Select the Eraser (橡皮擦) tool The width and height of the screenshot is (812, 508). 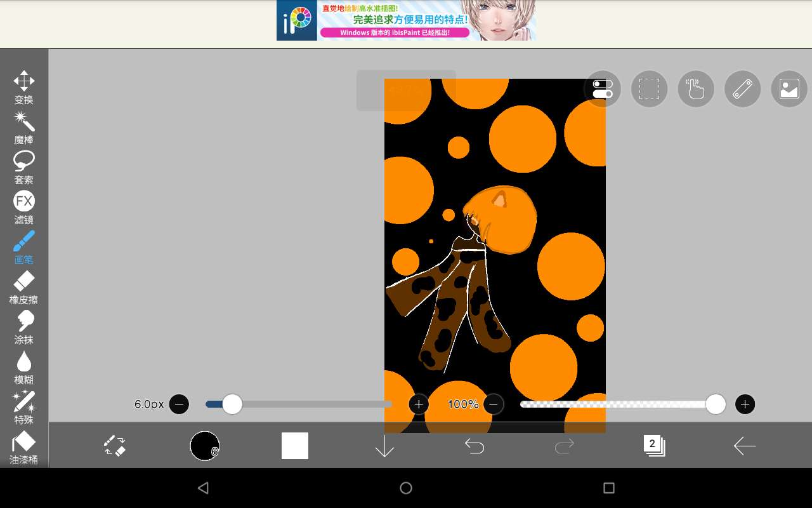tap(24, 288)
